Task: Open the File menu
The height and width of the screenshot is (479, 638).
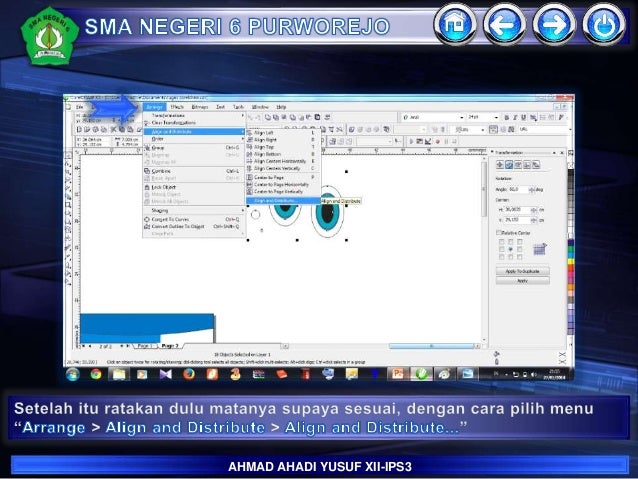Action: (80, 107)
